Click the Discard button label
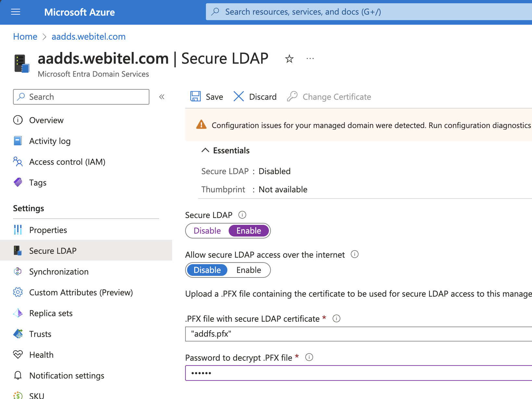532x399 pixels. tap(263, 97)
